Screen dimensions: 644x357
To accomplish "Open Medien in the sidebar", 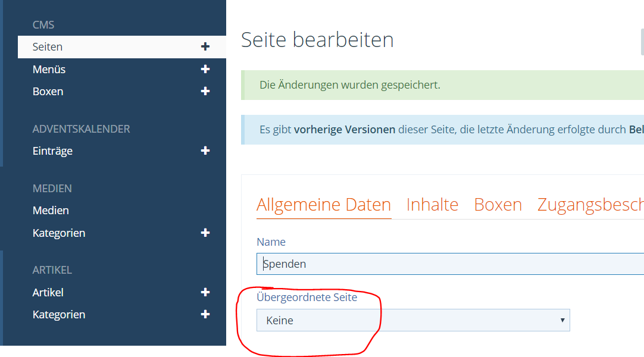I will click(51, 211).
